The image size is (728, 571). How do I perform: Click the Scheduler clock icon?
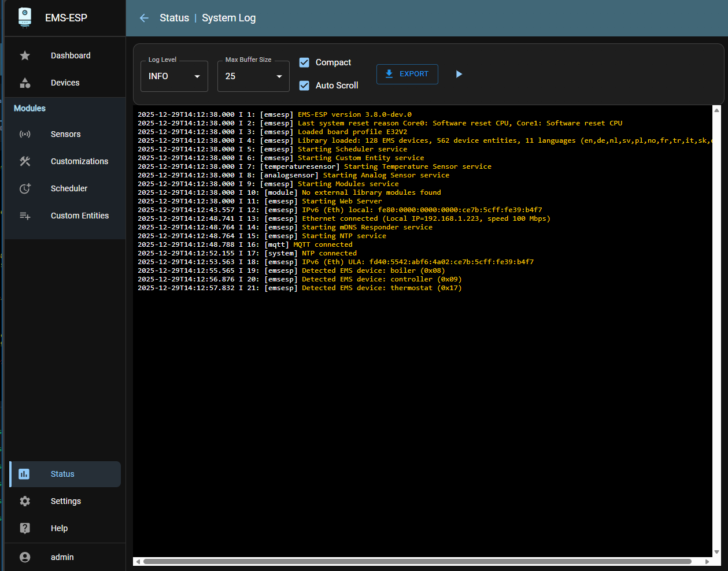point(25,188)
